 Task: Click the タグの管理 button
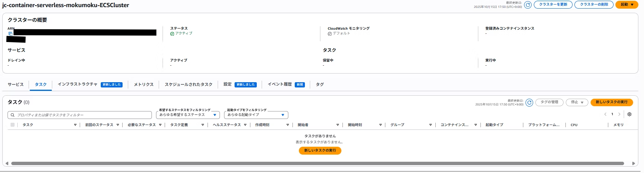click(x=549, y=102)
